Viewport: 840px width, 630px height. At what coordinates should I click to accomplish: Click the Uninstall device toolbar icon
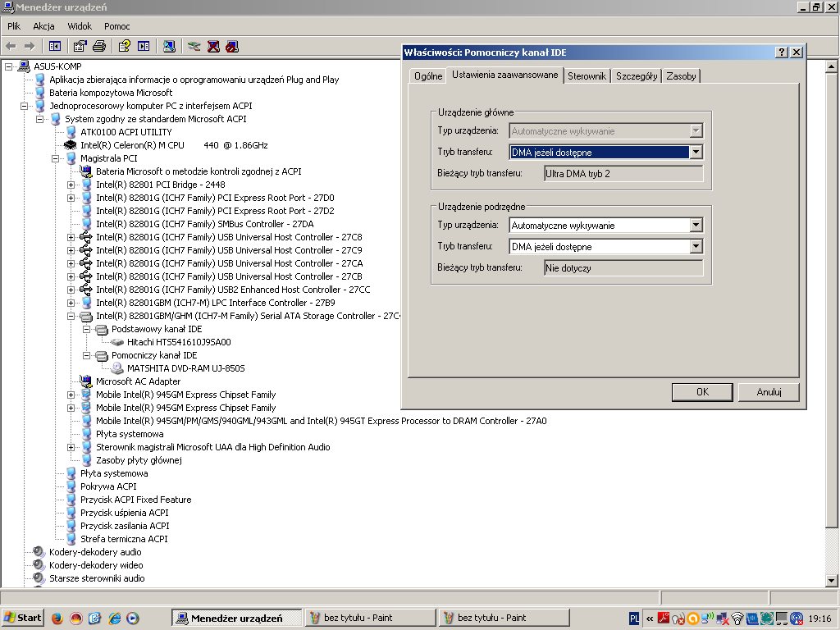coord(213,47)
